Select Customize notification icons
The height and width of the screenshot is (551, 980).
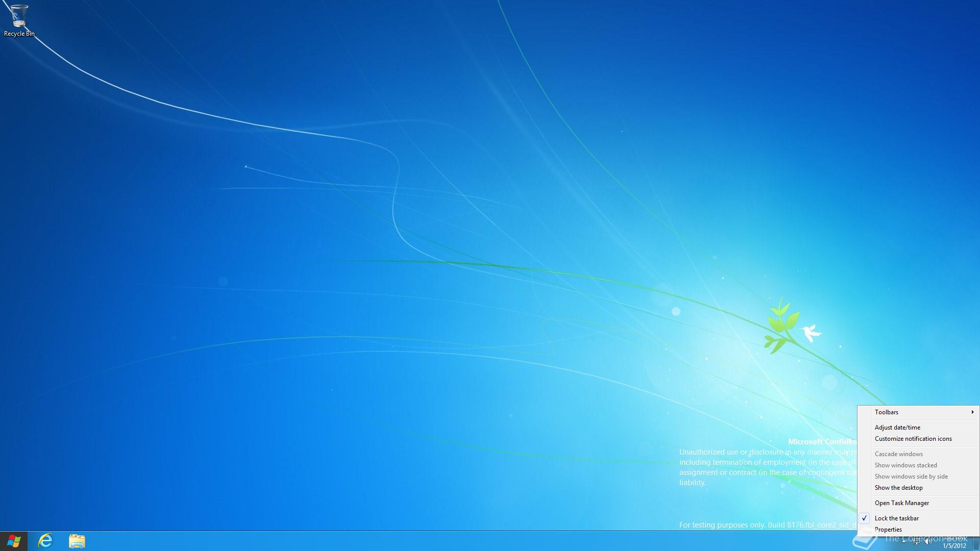click(x=918, y=439)
